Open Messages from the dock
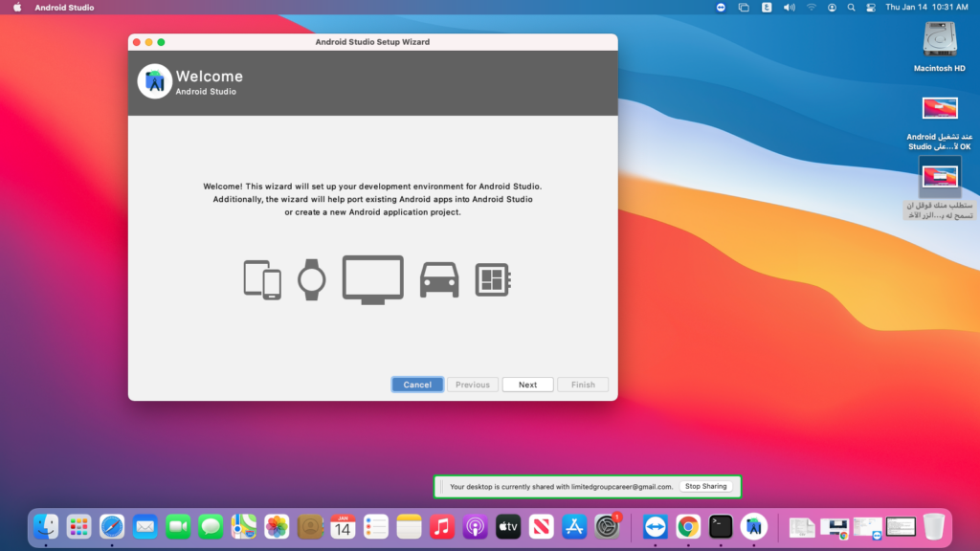 tap(211, 527)
